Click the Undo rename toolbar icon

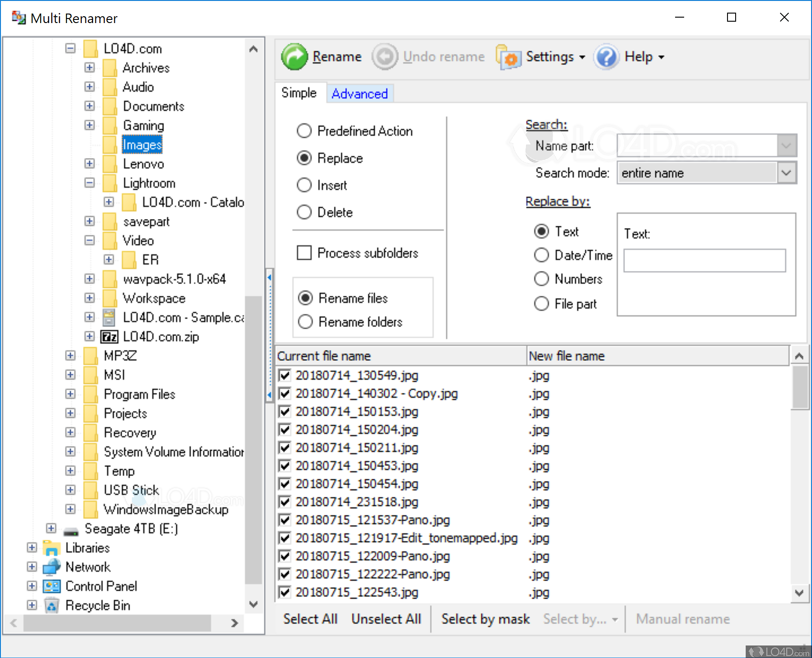(385, 56)
